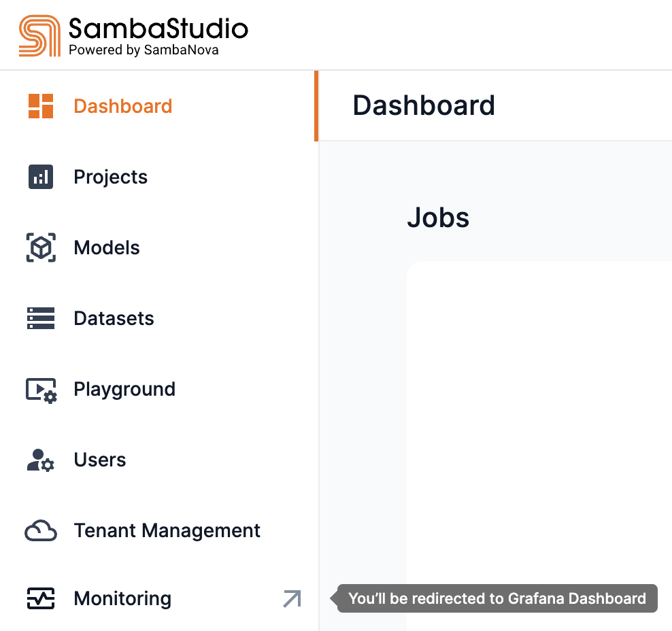Click the external link arrow next to Monitoring

(x=291, y=598)
